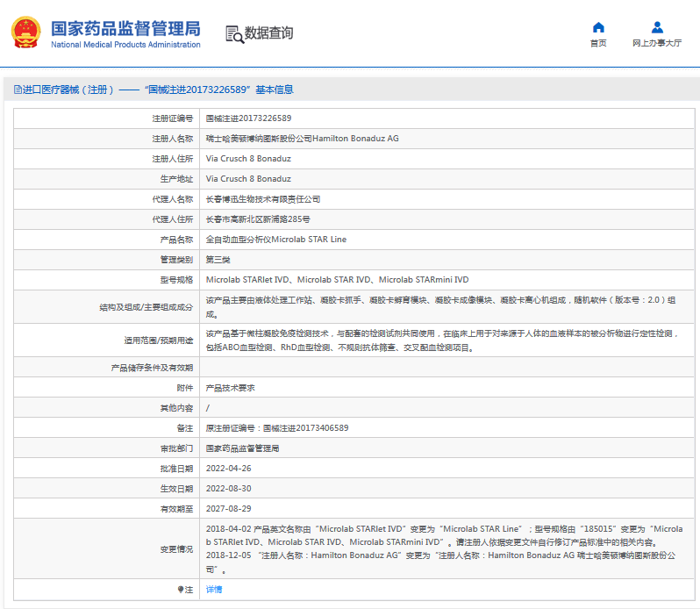Click management class 第三类
The image size is (700, 609).
(218, 260)
